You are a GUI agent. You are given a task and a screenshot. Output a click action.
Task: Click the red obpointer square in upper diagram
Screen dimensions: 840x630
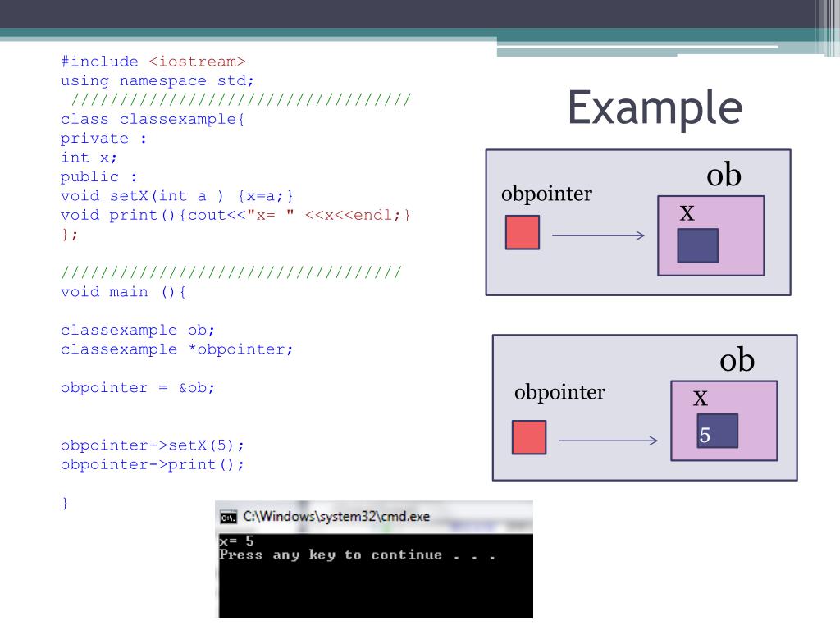click(x=523, y=232)
